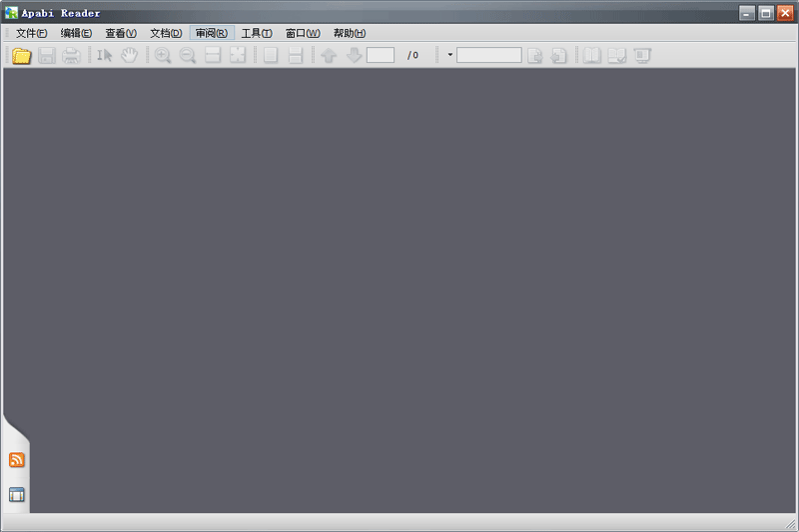
Task: Open the 工具(T) menu
Action: click(257, 33)
